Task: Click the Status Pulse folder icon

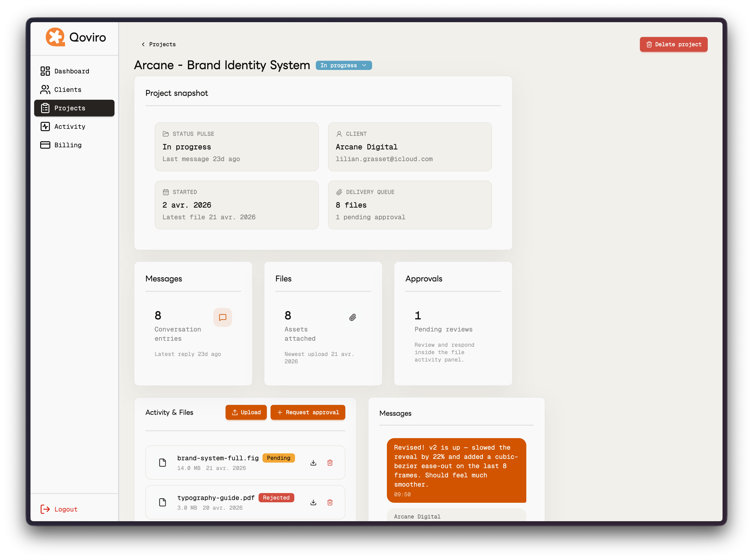Action: 166,134
